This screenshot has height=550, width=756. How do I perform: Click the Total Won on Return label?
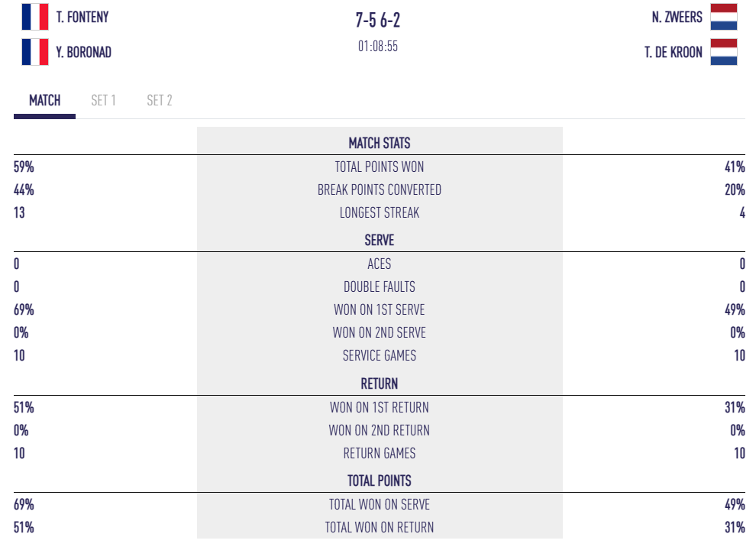(x=380, y=527)
